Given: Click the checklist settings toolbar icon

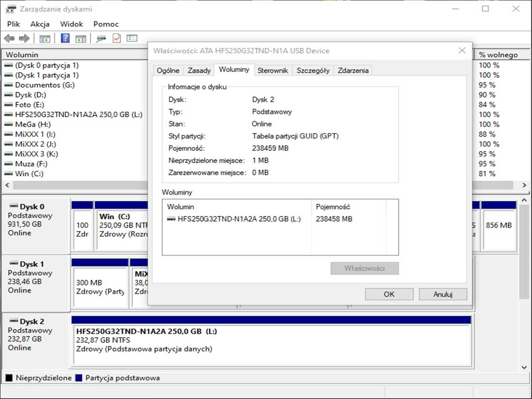Looking at the screenshot, I should click(x=132, y=38).
